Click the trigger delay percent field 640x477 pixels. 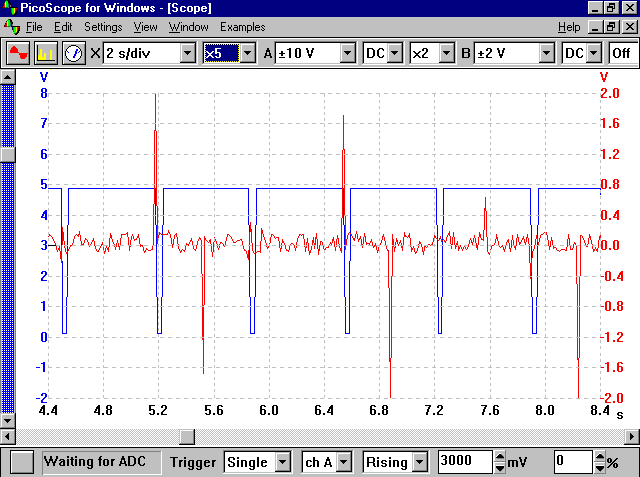(x=573, y=462)
